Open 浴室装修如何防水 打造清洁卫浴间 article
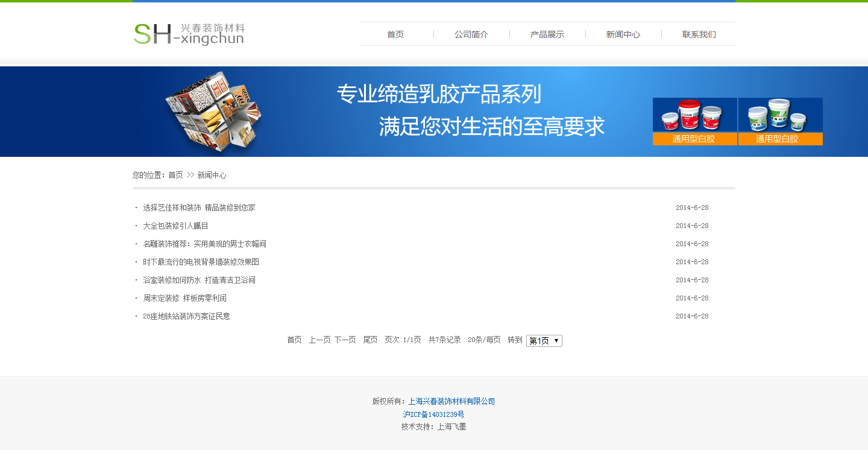 (x=199, y=280)
